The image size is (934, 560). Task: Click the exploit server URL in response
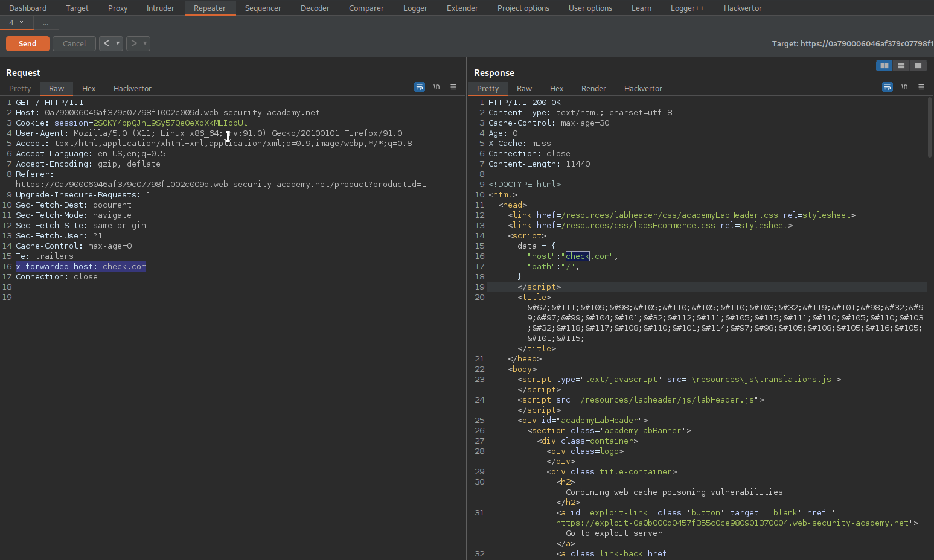pos(733,523)
